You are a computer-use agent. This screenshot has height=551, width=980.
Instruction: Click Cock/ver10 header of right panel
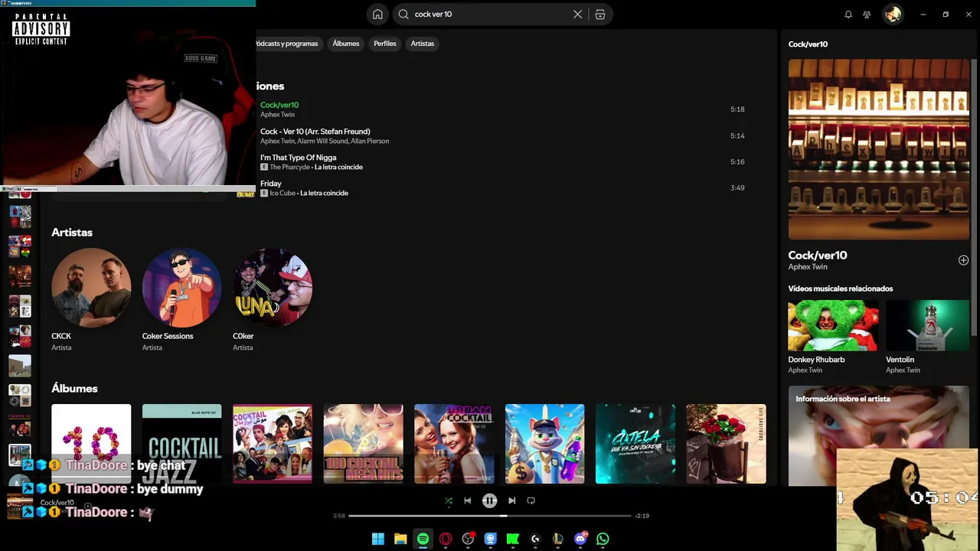tap(808, 44)
